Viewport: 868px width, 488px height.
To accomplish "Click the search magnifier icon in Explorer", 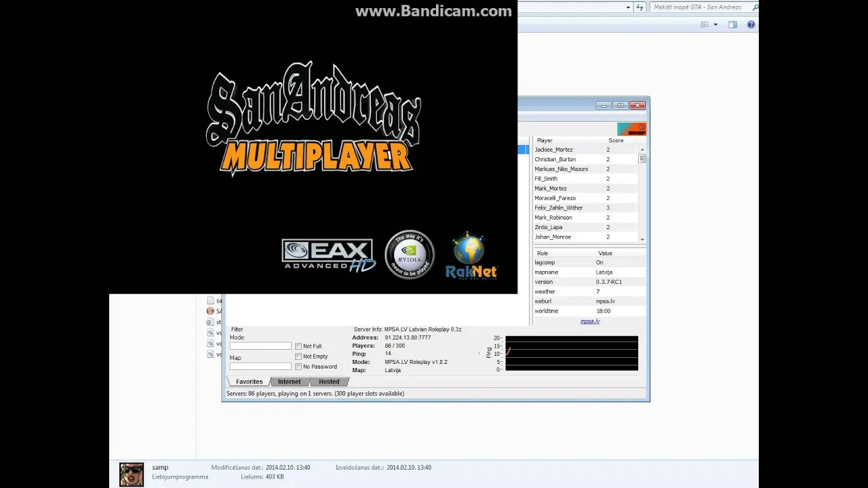I will 755,7.
